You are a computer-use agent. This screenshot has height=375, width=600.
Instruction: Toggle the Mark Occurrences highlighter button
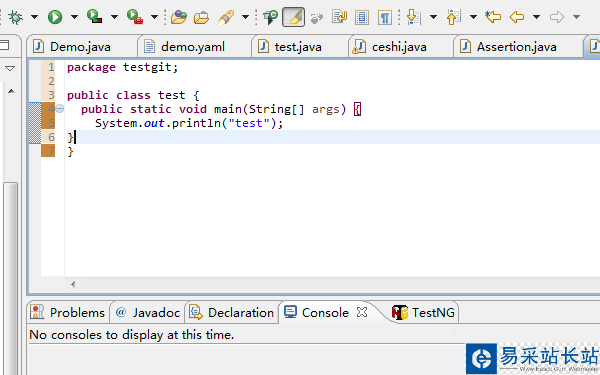click(x=293, y=17)
